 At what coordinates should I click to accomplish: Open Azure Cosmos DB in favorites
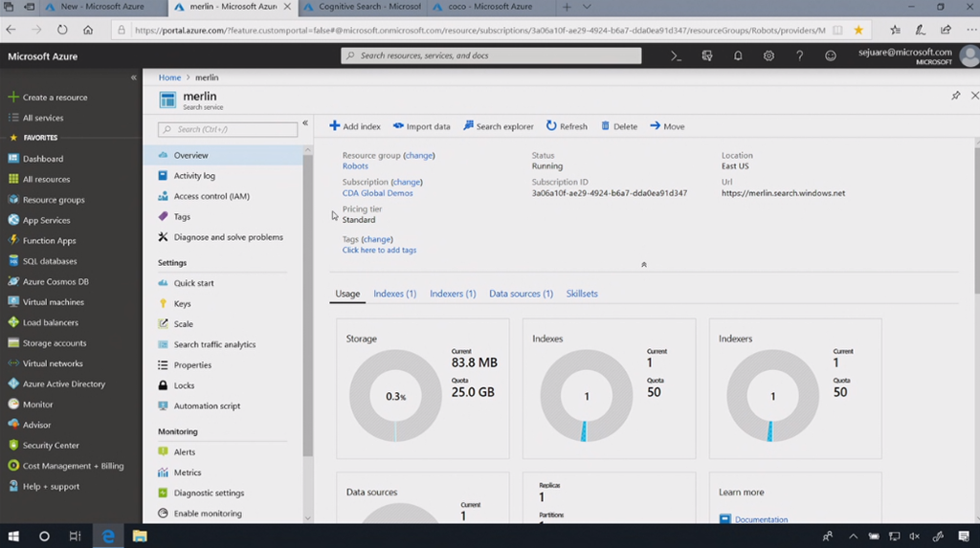click(x=56, y=281)
